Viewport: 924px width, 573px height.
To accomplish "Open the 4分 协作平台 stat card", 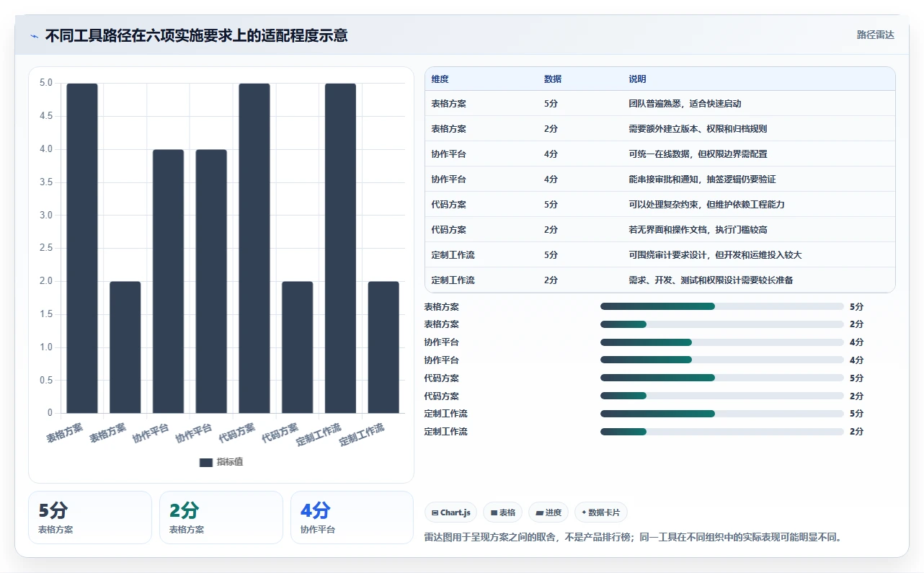I will tap(352, 518).
